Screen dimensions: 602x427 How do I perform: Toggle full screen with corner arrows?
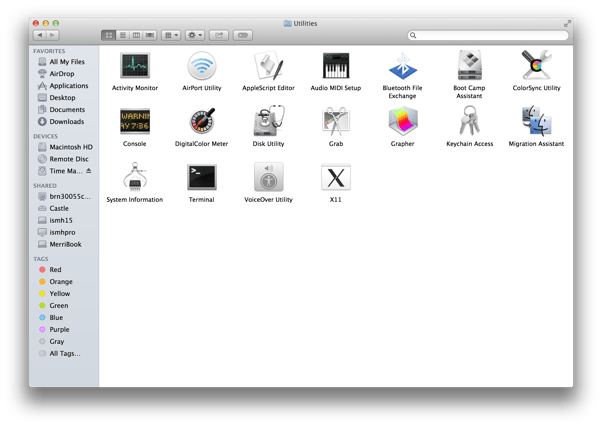coord(567,24)
